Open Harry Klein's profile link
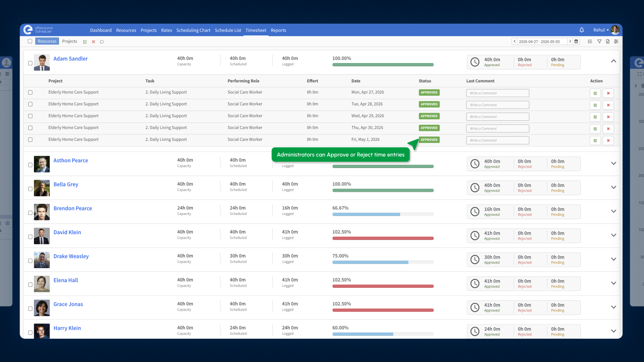This screenshot has height=362, width=644. pos(67,328)
